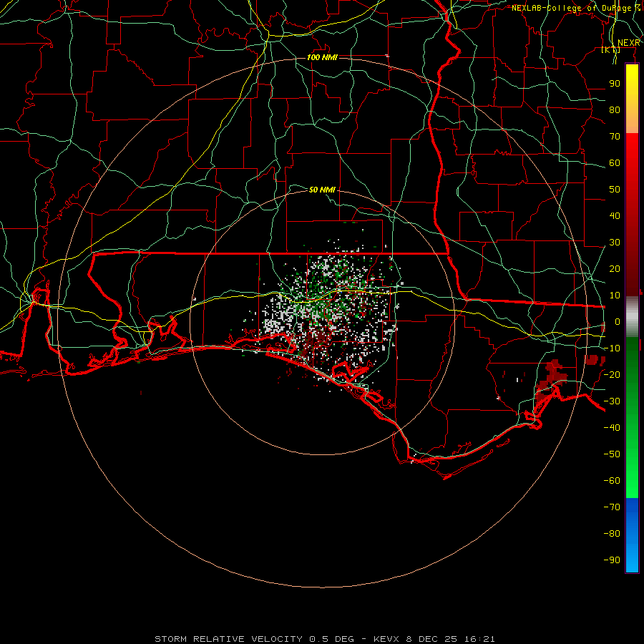Click the -10 value on the velocity scale
This screenshot has width=644, height=644.
[612, 348]
